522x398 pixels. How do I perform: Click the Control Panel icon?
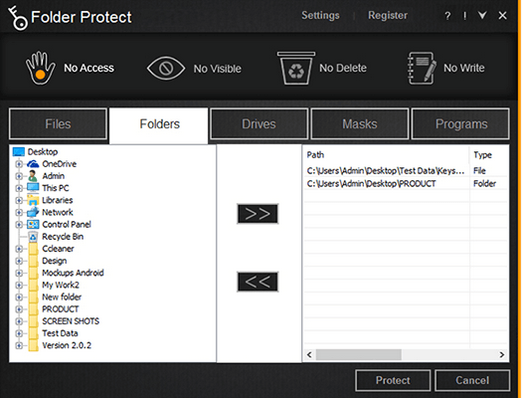pos(33,224)
